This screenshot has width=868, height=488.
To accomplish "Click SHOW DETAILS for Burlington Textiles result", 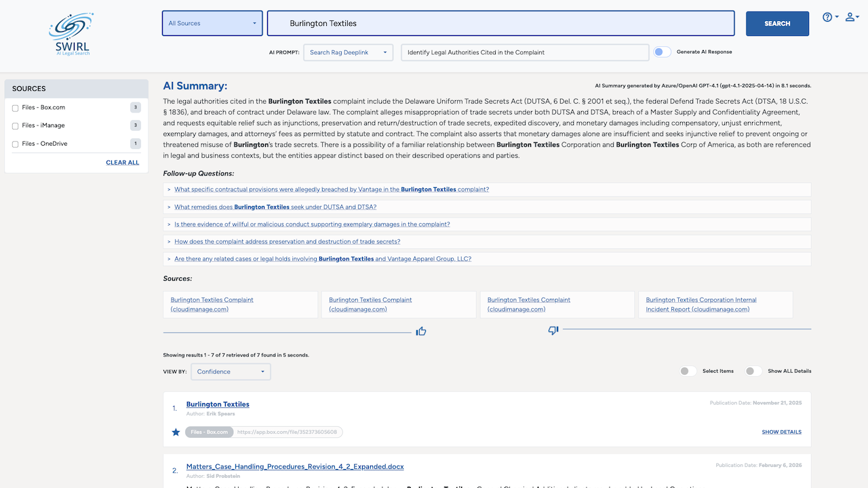I will point(781,432).
